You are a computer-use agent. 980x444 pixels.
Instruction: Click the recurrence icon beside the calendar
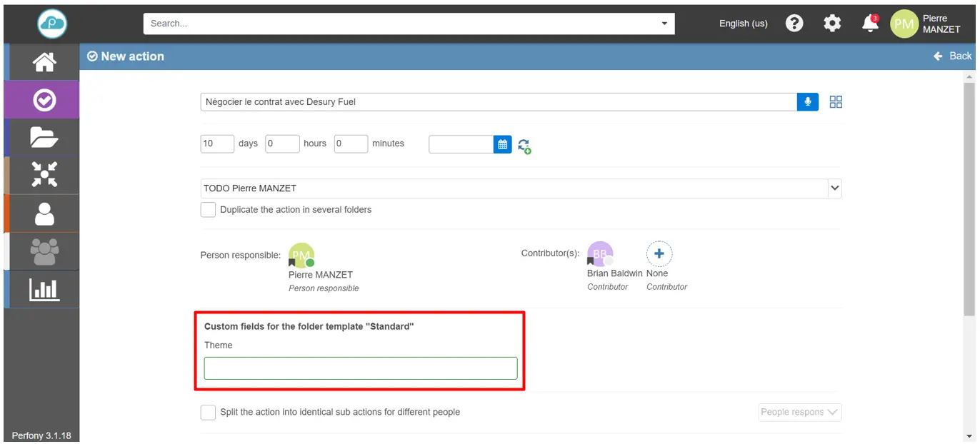point(524,146)
